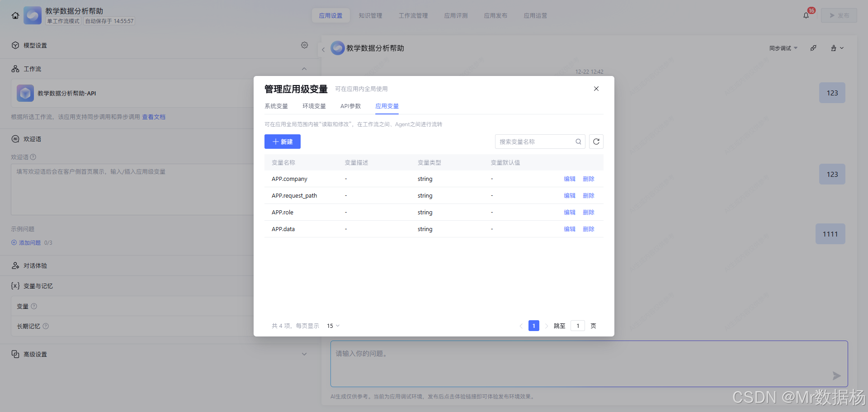Image resolution: width=868 pixels, height=412 pixels.
Task: Open 模型设置 configuration gear icon
Action: click(x=304, y=45)
